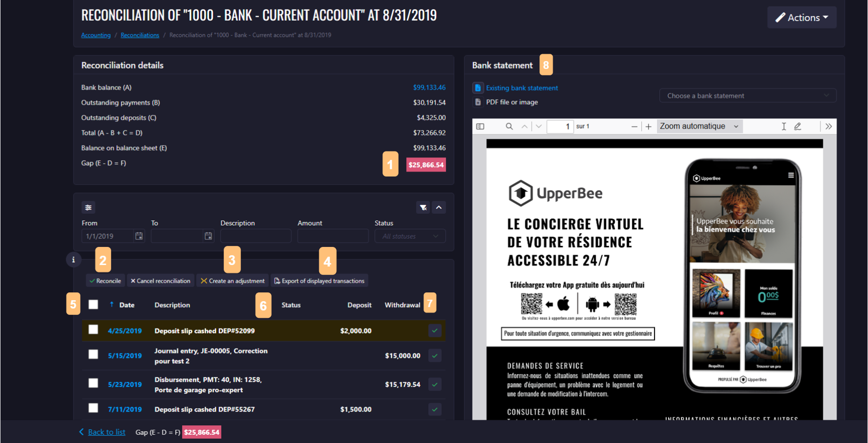Open the To date calendar picker
Viewport: 868px width, 443px height.
[209, 236]
